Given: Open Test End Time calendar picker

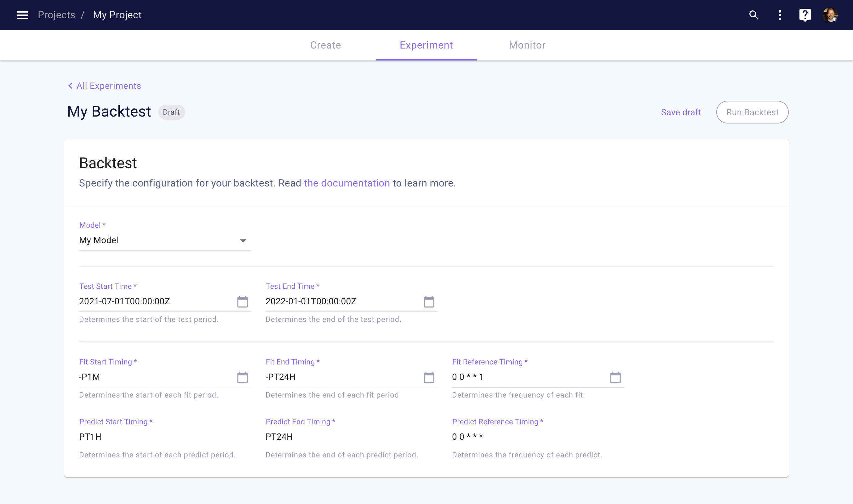Looking at the screenshot, I should pos(428,301).
